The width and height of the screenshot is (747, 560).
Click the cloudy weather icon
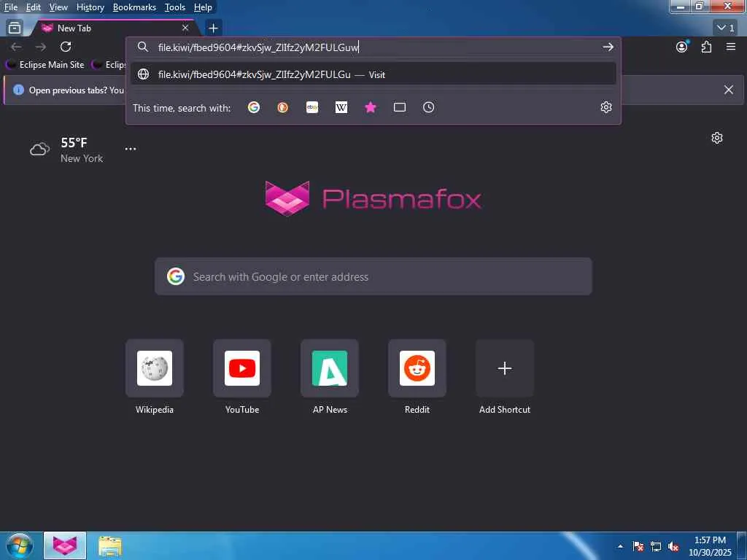click(39, 149)
